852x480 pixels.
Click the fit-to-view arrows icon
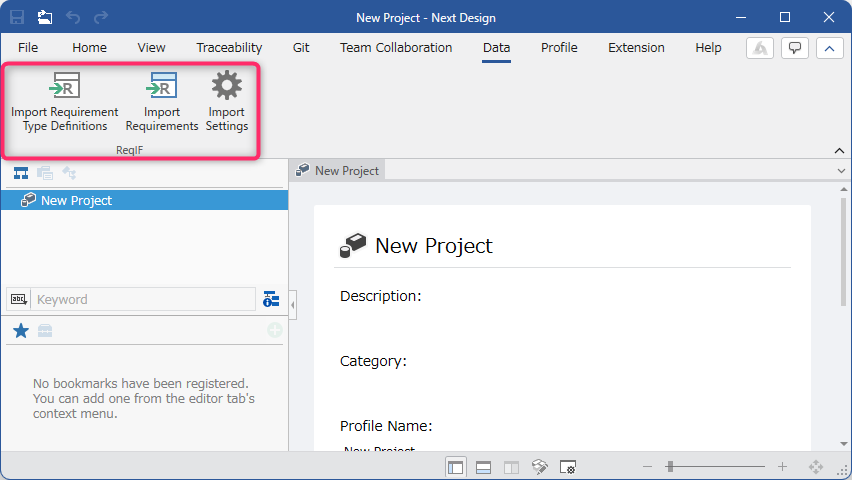[816, 466]
